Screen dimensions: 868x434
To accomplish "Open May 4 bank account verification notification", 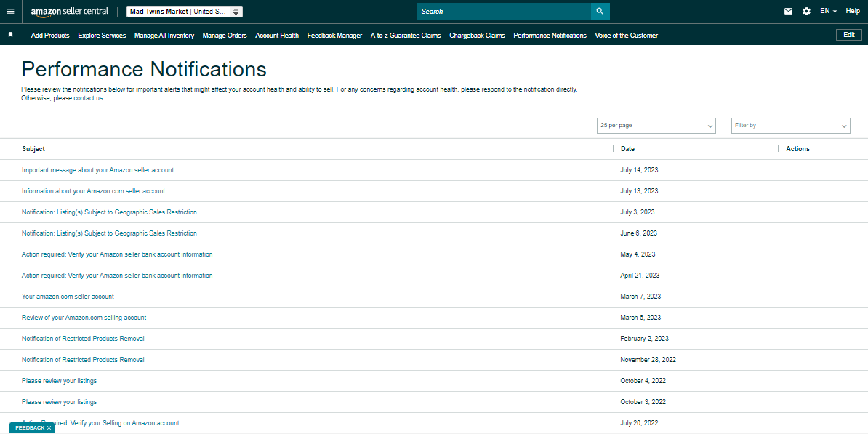I will tap(117, 254).
